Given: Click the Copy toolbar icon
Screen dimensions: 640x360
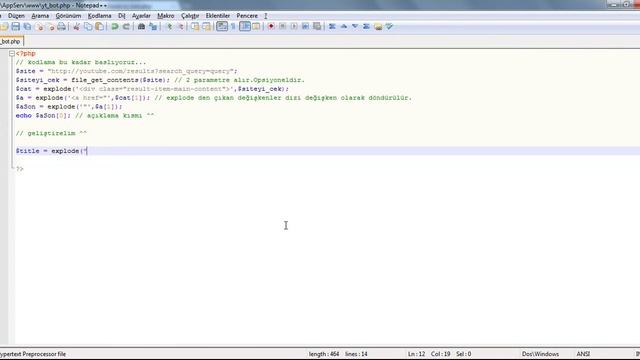Looking at the screenshot, I should click(88, 27).
